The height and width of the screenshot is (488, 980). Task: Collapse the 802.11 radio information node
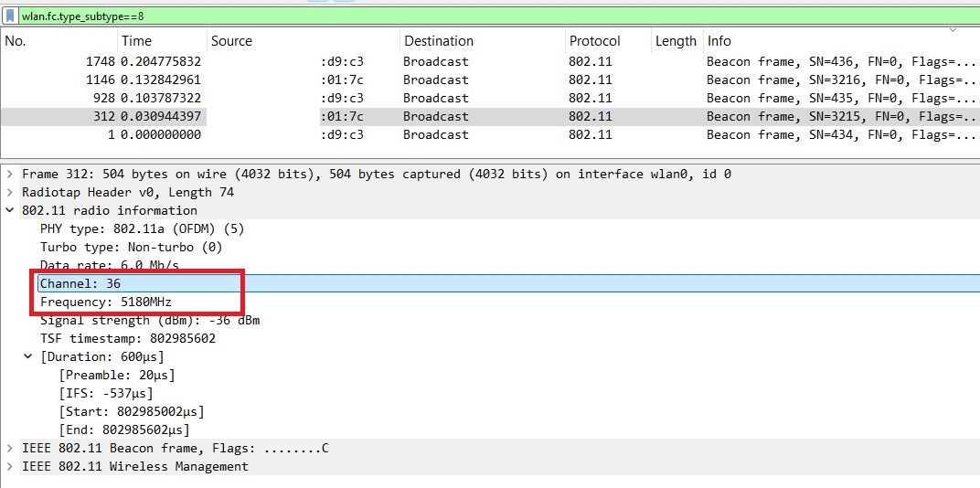(x=9, y=210)
